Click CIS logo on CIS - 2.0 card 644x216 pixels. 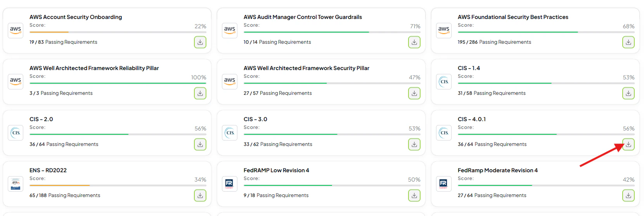[x=16, y=133]
